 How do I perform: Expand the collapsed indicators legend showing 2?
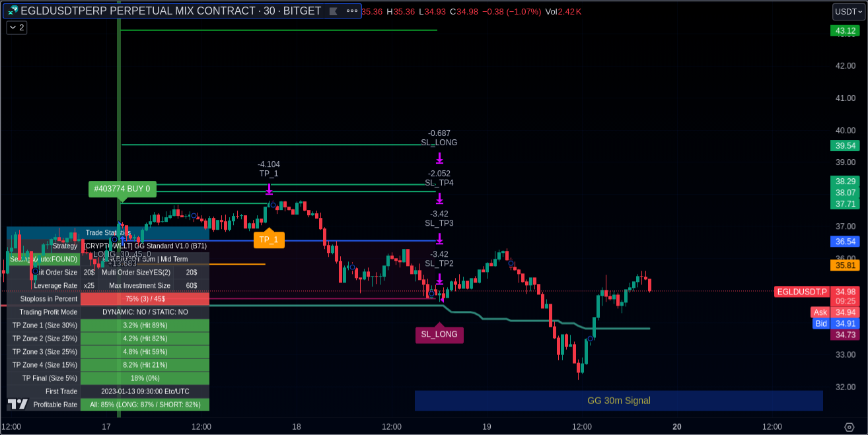[x=17, y=28]
